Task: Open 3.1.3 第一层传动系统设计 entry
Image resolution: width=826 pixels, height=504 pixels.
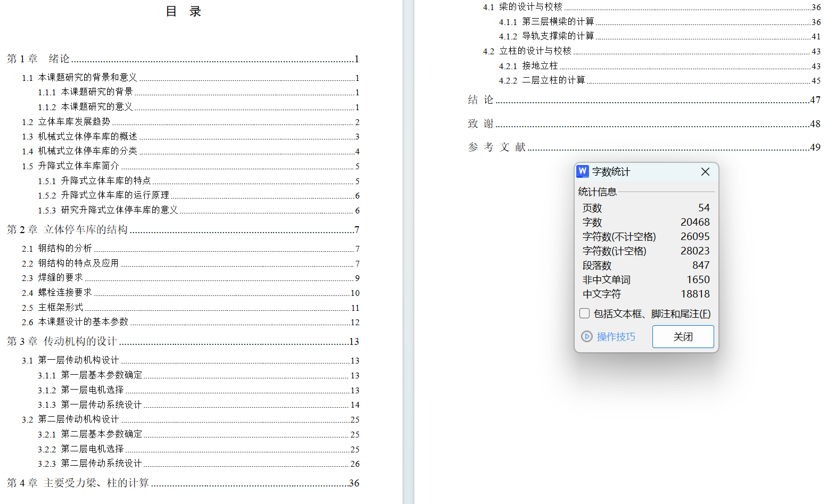Action: pos(199,405)
